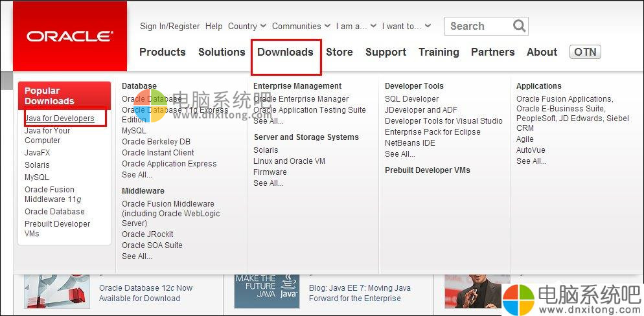Screen dimensions: 644x316
Task: Open Solaris in Popular Downloads
Action: 37,165
